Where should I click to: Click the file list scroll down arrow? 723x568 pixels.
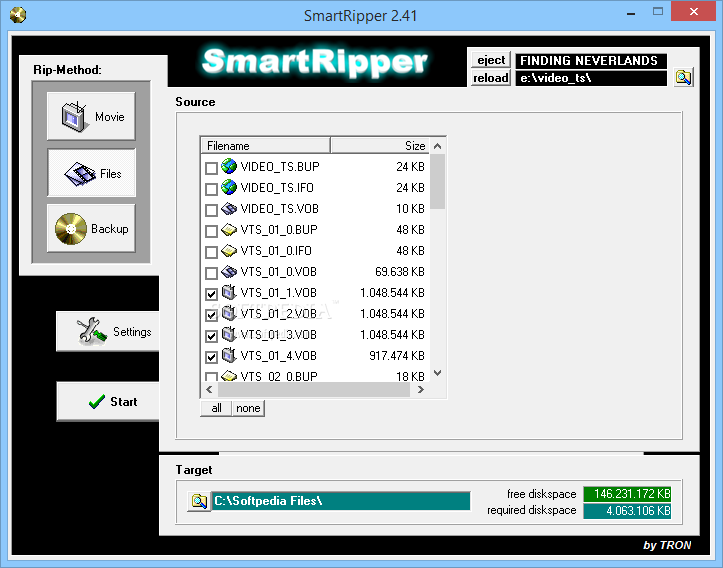(438, 373)
